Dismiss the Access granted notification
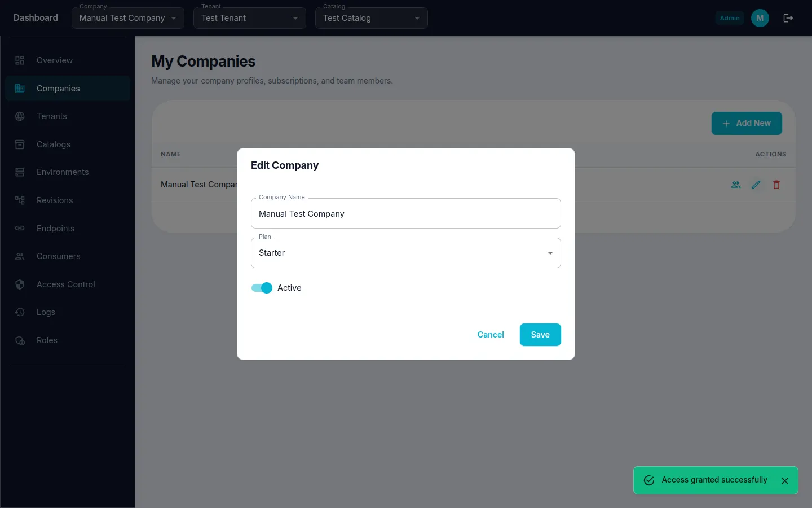The image size is (812, 508). (x=784, y=480)
